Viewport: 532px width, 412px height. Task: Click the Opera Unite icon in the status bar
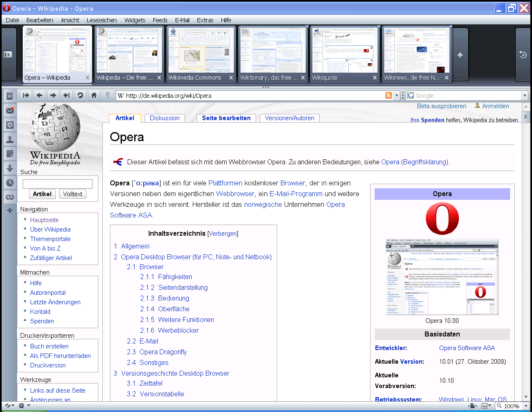(21, 406)
